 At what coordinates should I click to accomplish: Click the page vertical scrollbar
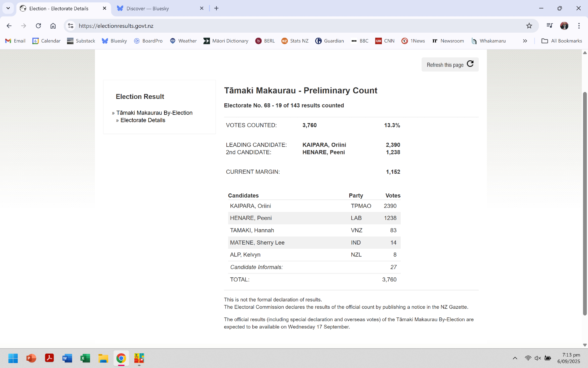click(585, 203)
